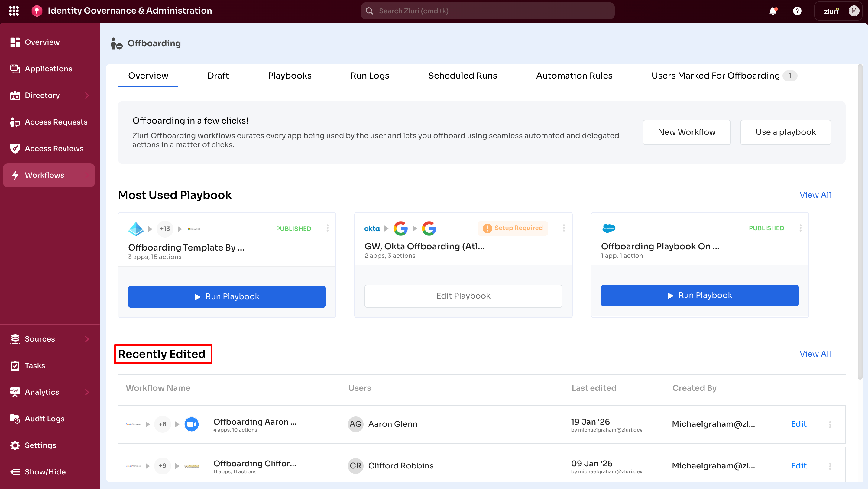This screenshot has height=489, width=868.
Task: Focus the Search Zluri input field
Action: click(x=487, y=11)
